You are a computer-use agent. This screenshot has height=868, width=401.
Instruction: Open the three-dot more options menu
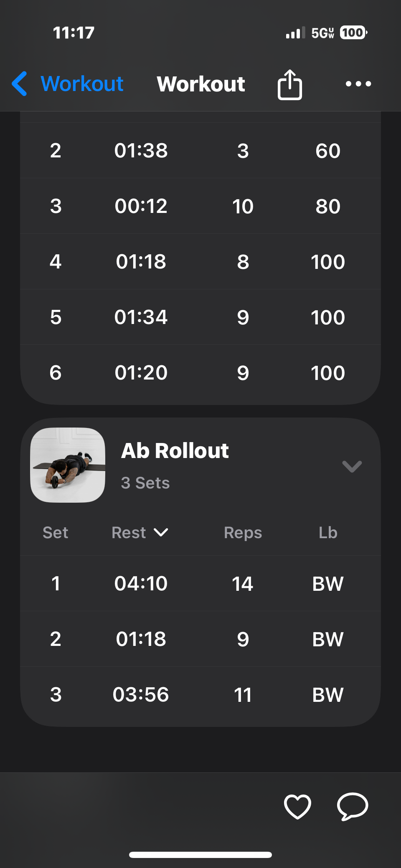358,84
